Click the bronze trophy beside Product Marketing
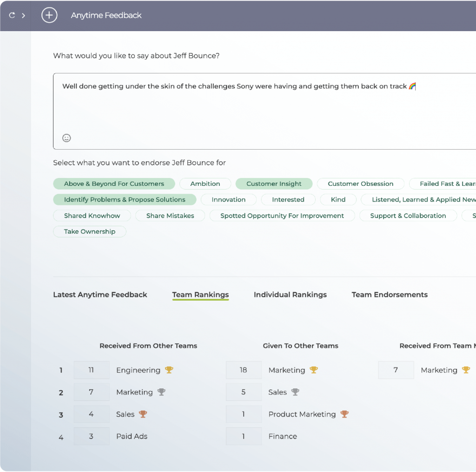The image size is (476, 472). pos(344,414)
